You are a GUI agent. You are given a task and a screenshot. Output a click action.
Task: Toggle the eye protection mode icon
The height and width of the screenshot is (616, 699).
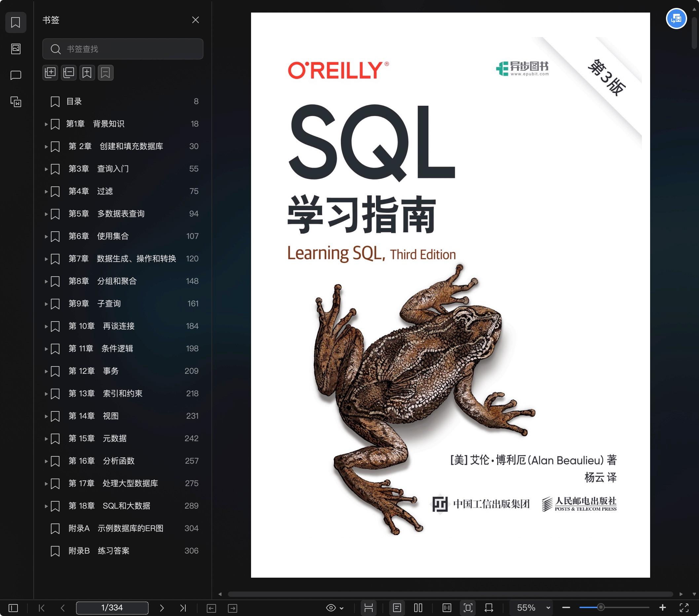pos(331,608)
